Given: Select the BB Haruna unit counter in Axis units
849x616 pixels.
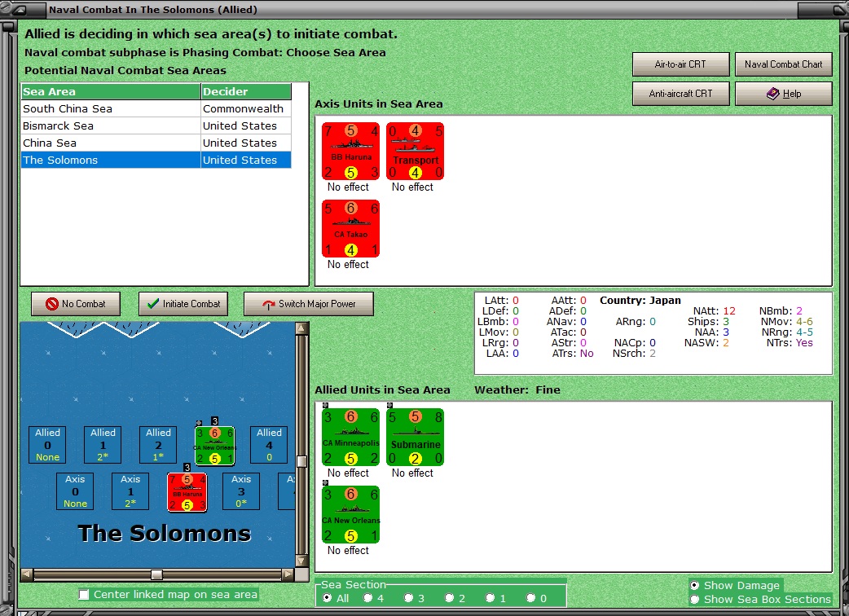Looking at the screenshot, I should pyautogui.click(x=350, y=151).
